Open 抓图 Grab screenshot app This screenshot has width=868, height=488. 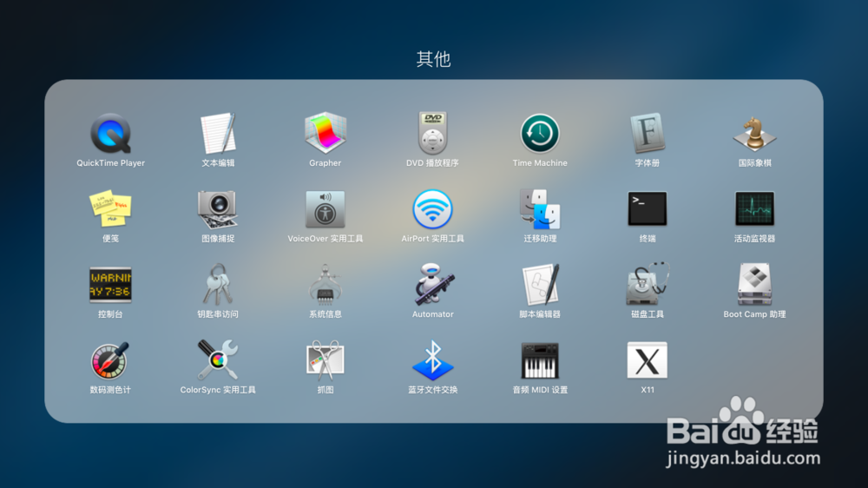(325, 360)
